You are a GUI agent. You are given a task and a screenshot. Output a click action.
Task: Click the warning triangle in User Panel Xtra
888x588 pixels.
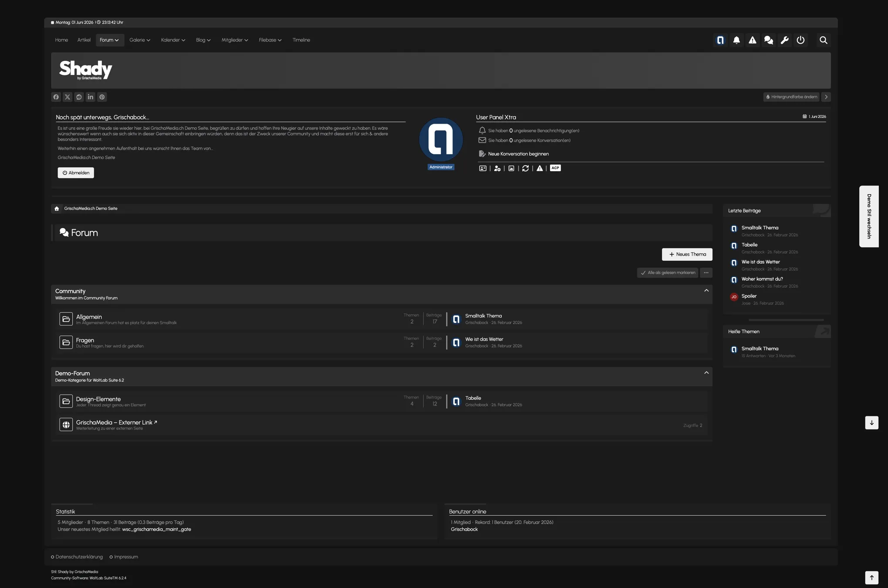tap(540, 168)
